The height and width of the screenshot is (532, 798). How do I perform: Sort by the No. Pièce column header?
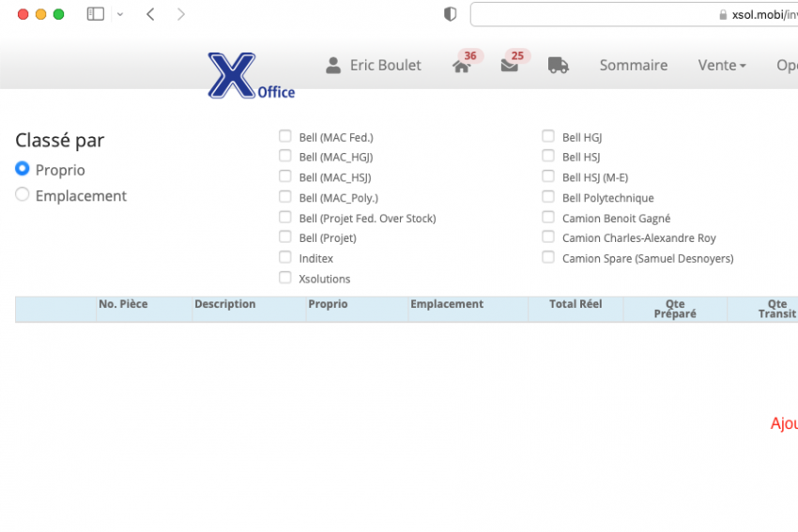[x=123, y=304]
